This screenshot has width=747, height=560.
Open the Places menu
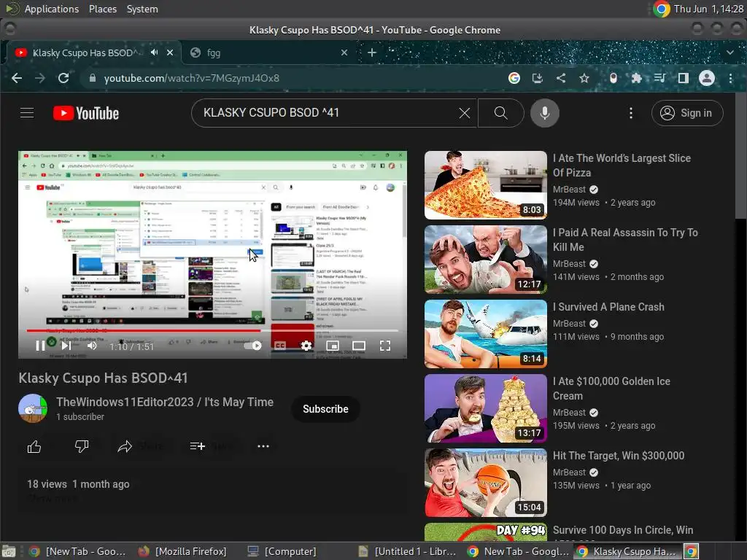pos(102,9)
